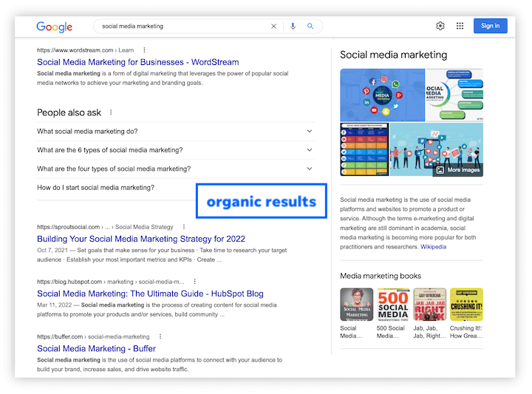Open the 500 Social Media book cover
The image size is (532, 394).
[393, 305]
